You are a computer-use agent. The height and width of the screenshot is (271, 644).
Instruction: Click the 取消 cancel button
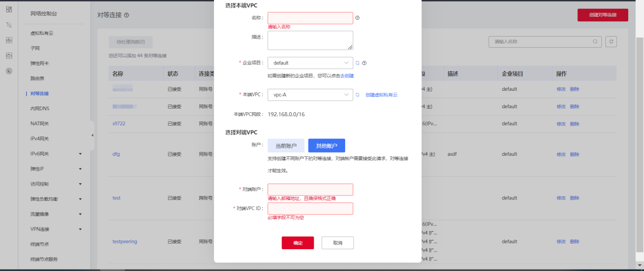338,243
